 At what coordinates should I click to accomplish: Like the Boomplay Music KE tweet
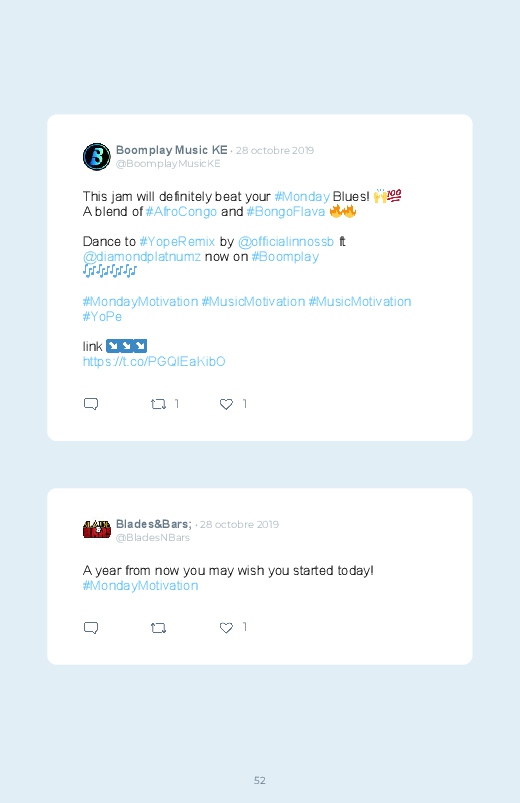click(x=226, y=404)
